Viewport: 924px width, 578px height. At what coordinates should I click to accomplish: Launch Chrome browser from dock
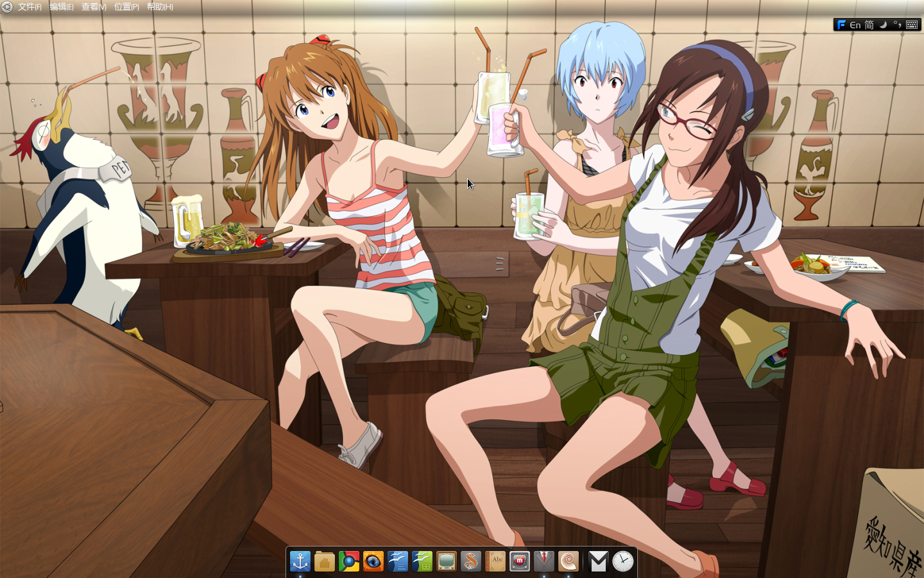[349, 561]
